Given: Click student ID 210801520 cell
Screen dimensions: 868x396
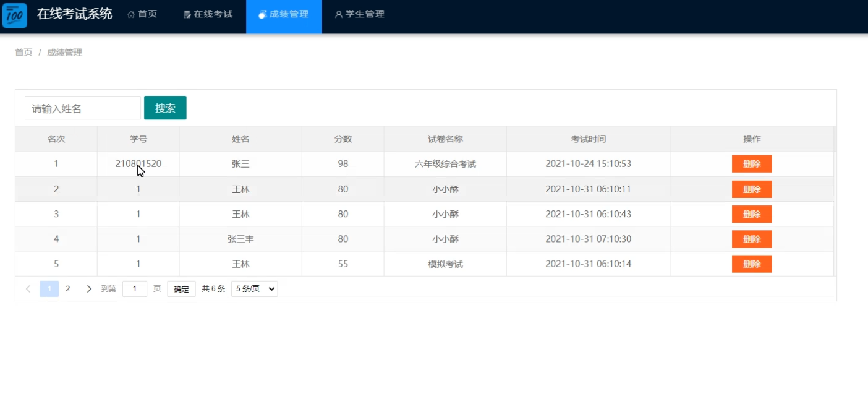Looking at the screenshot, I should (138, 164).
